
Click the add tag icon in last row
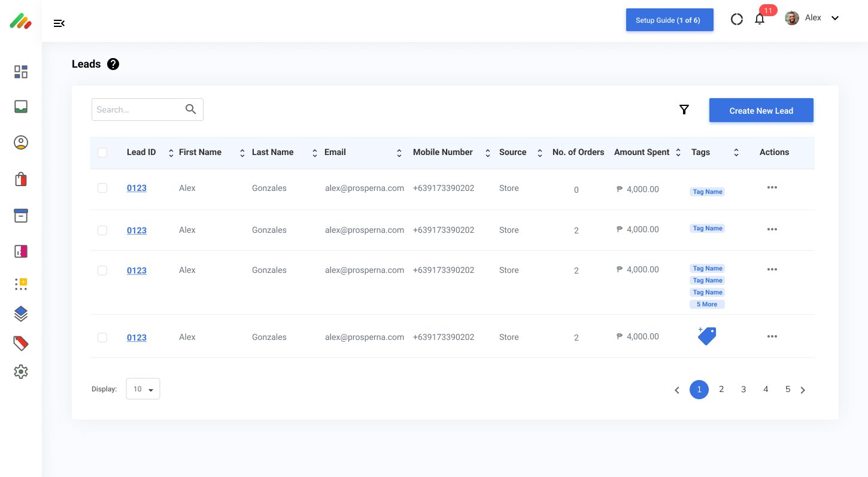tap(707, 336)
